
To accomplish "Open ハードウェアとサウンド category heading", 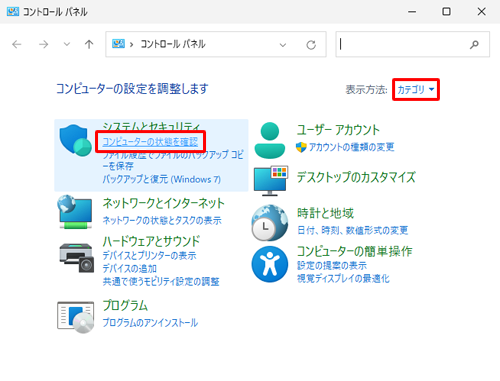I will [x=151, y=241].
